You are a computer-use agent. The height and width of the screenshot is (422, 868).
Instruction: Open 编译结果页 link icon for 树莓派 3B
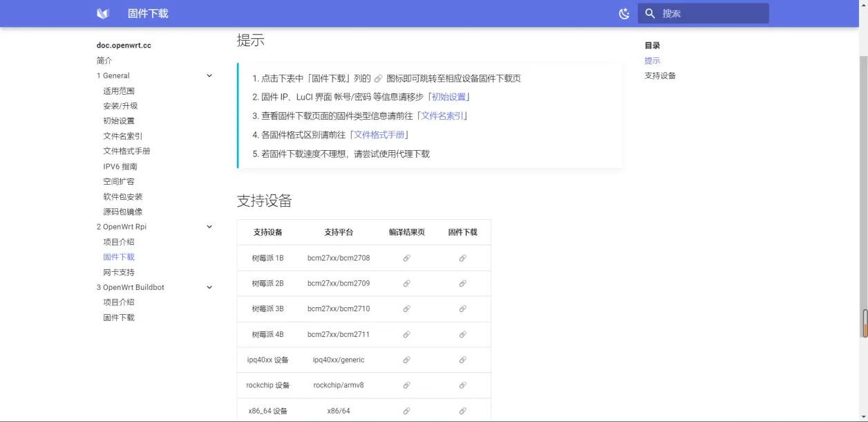coord(406,309)
